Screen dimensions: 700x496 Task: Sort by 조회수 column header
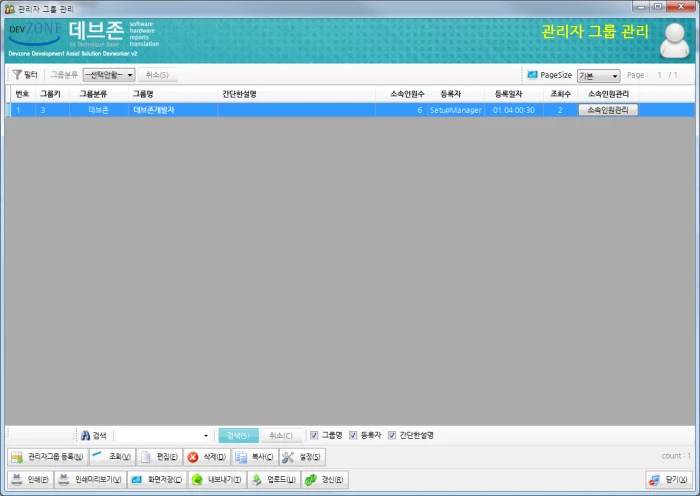click(x=560, y=94)
